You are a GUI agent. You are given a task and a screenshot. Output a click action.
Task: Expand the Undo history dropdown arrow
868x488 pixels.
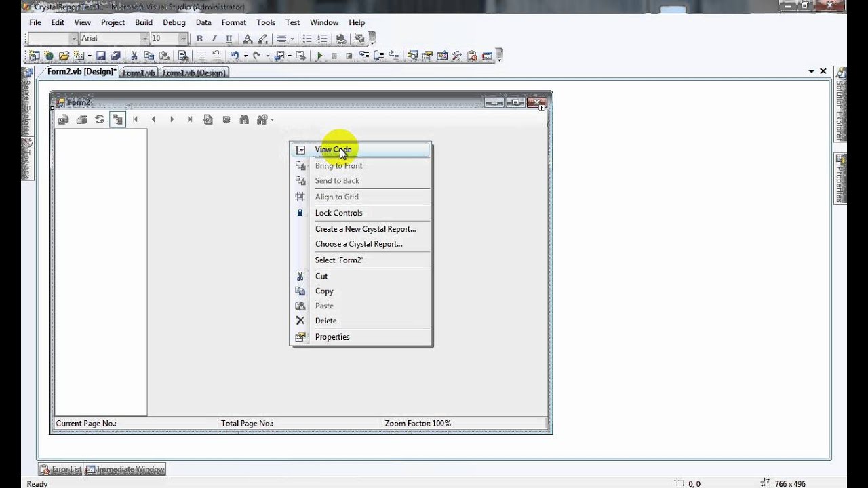click(x=245, y=56)
